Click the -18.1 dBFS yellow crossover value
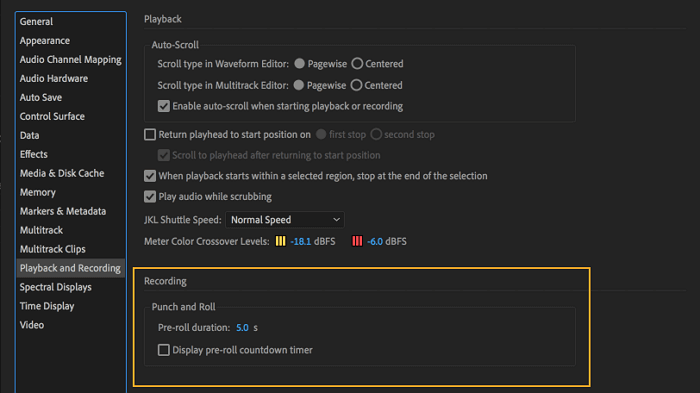The image size is (700, 393). click(x=300, y=242)
